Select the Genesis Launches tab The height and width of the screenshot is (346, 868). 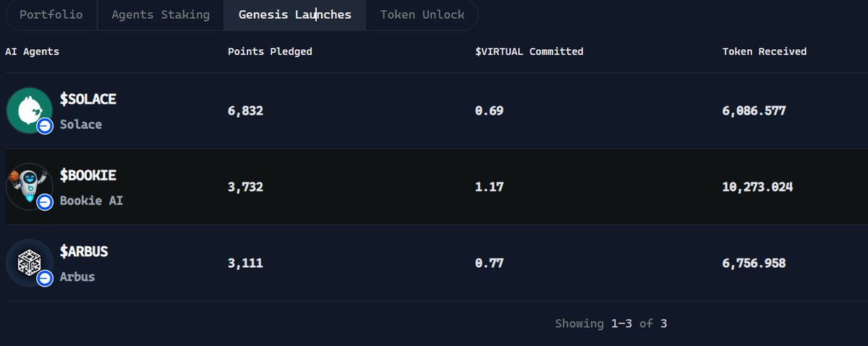pos(295,14)
